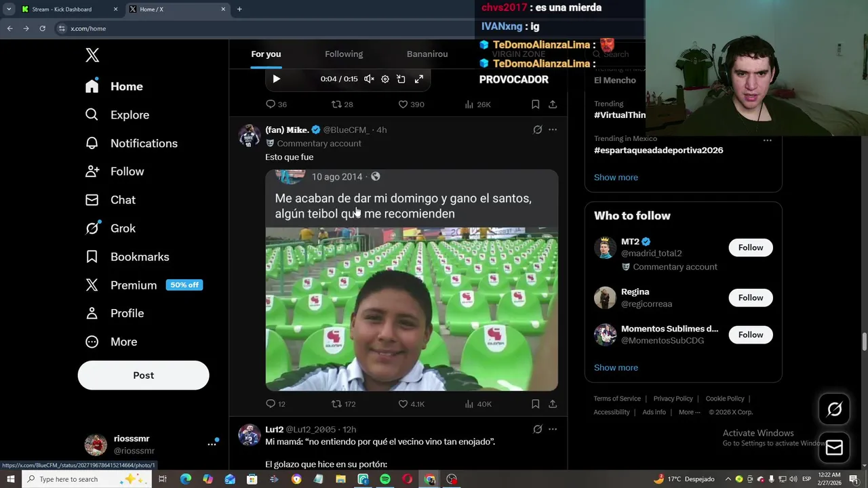Open Notifications in the sidebar
The height and width of the screenshot is (488, 868).
tap(131, 143)
